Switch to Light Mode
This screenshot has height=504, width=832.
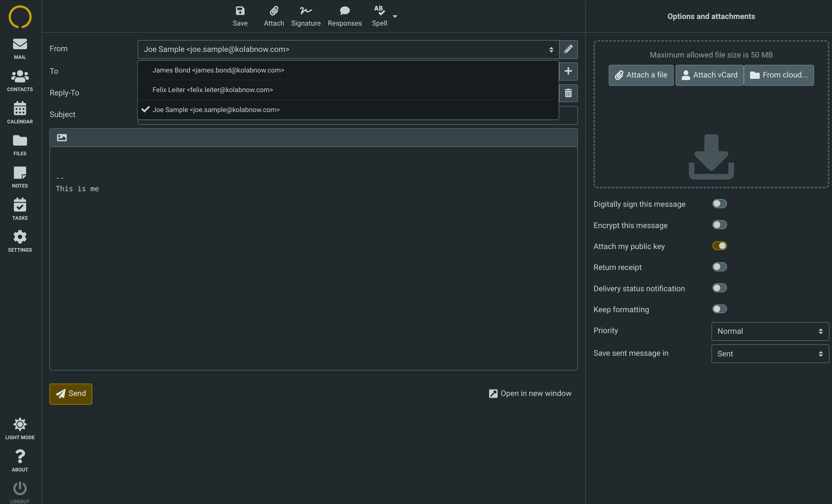coord(20,429)
